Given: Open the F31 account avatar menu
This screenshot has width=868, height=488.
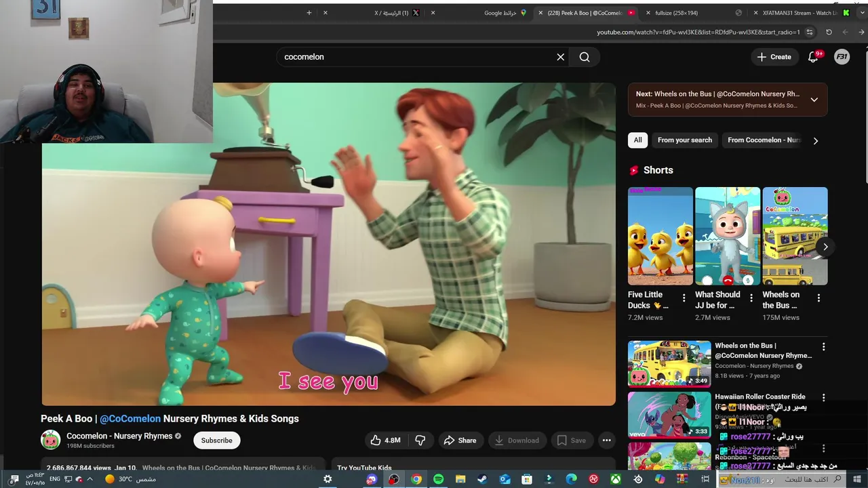Looking at the screenshot, I should pyautogui.click(x=842, y=57).
